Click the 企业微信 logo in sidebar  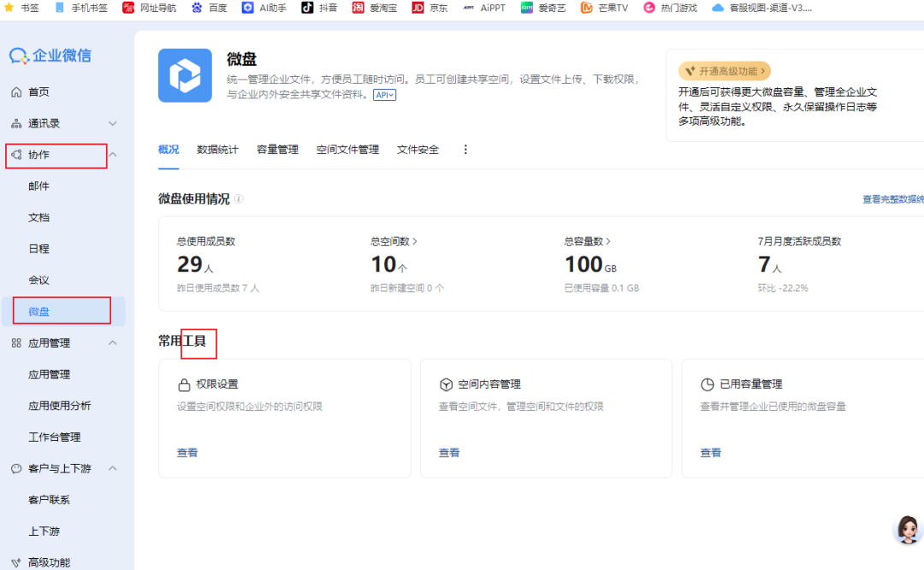50,56
